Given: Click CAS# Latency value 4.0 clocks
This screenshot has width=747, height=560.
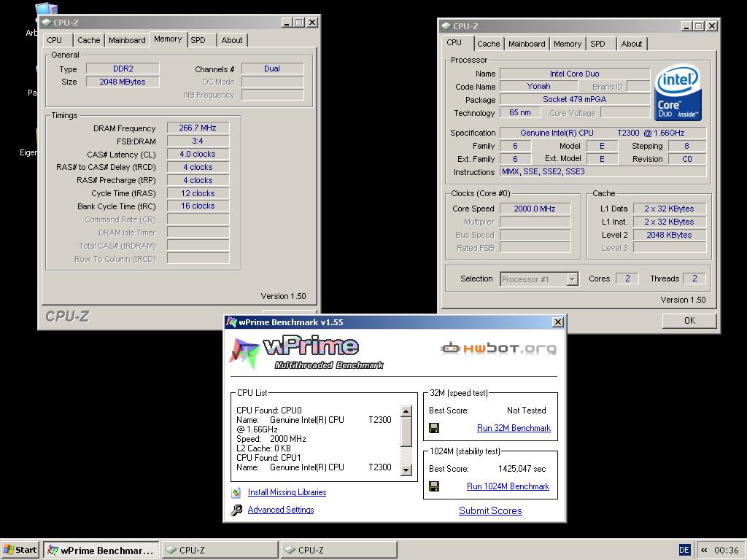Looking at the screenshot, I should (198, 154).
